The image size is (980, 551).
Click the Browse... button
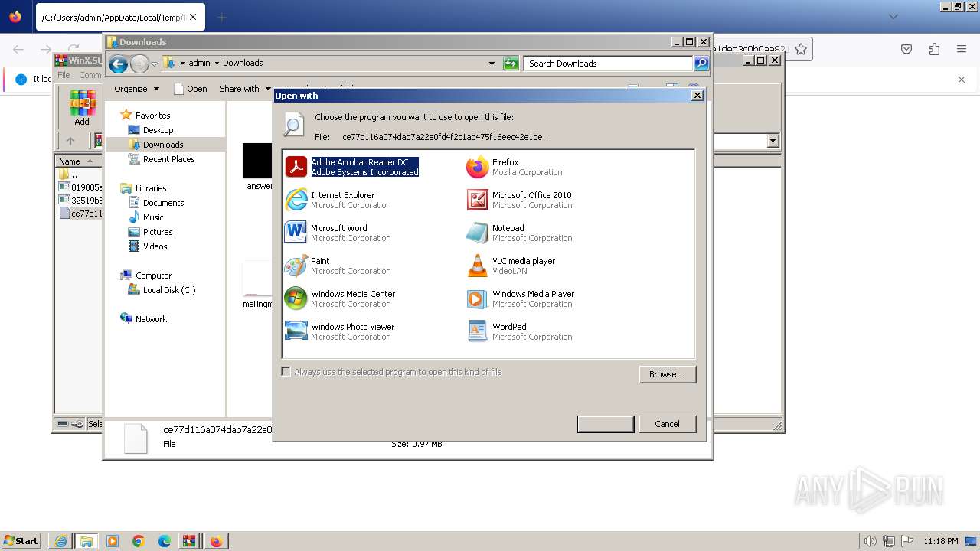(668, 374)
